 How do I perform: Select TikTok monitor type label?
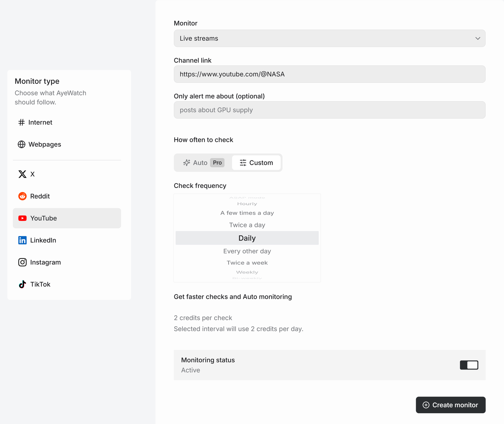pyautogui.click(x=40, y=284)
